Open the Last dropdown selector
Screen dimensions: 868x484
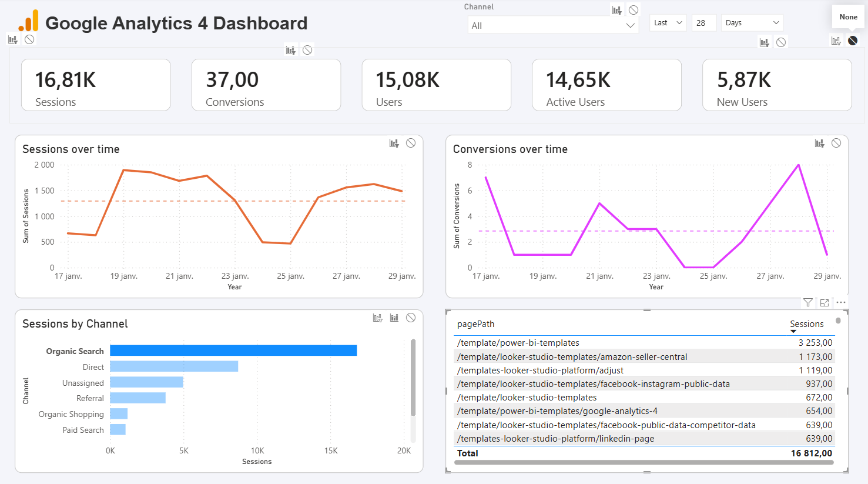[x=668, y=22]
